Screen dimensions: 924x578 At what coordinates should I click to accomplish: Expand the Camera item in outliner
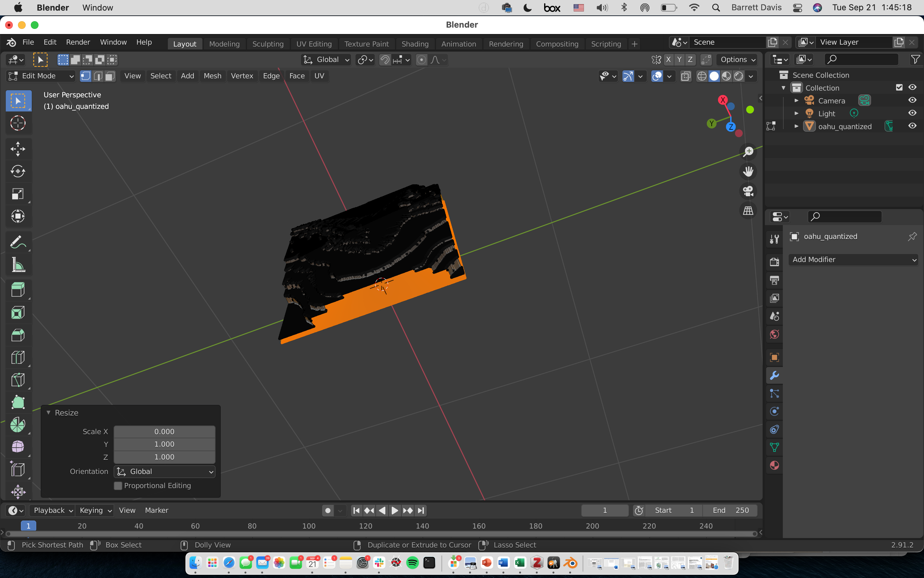coord(797,101)
